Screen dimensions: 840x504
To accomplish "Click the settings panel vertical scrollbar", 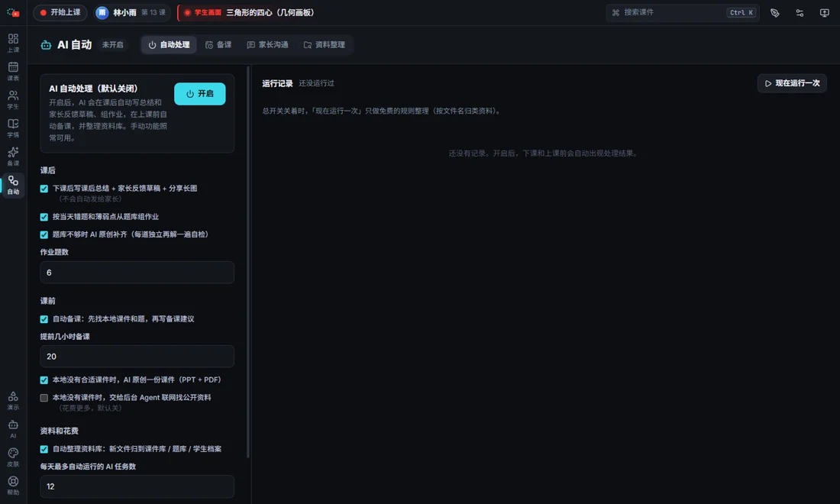I will click(248, 263).
